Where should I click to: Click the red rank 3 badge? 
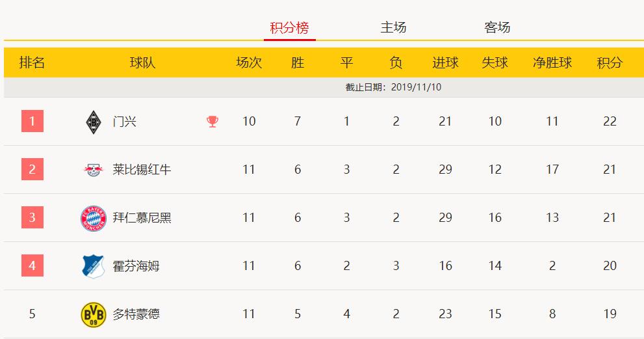(x=32, y=217)
